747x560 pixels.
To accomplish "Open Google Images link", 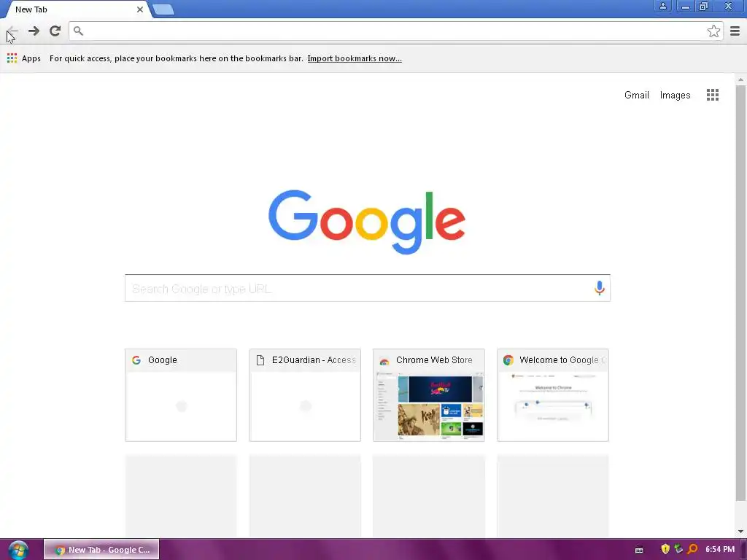I will [x=675, y=96].
